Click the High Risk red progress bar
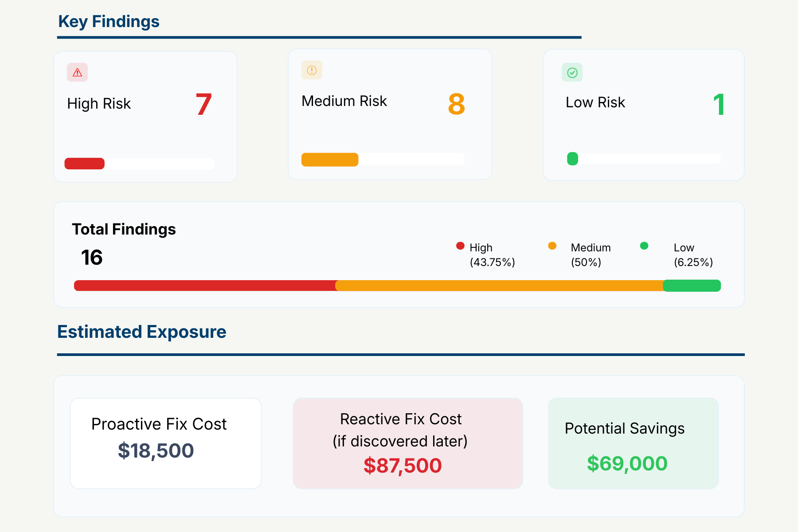798x532 pixels. [85, 164]
